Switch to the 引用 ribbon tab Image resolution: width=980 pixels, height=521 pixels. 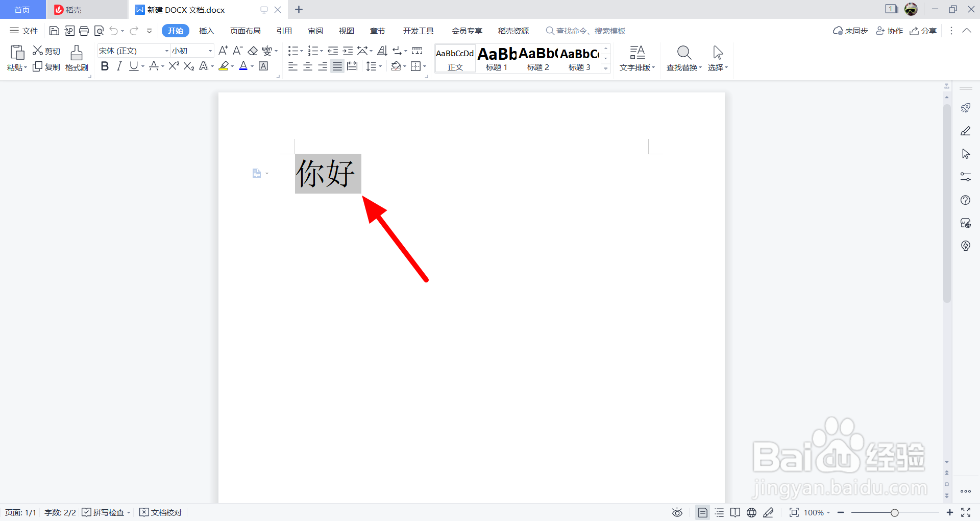tap(284, 31)
